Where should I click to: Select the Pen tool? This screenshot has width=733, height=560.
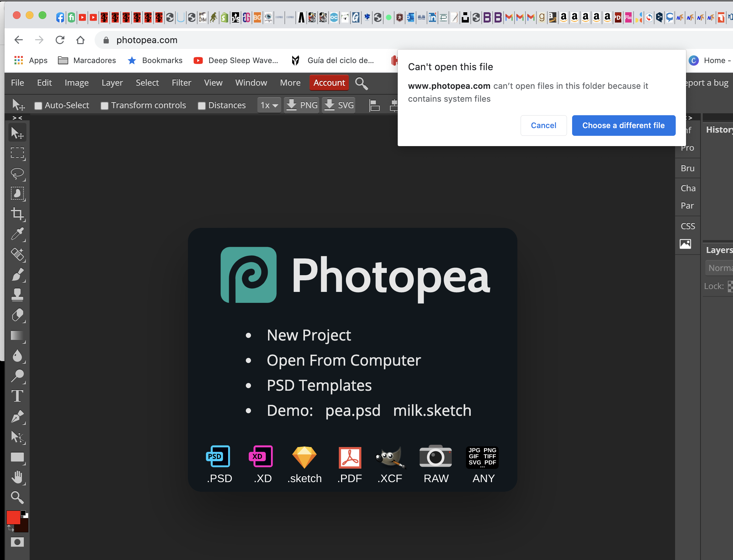(17, 417)
